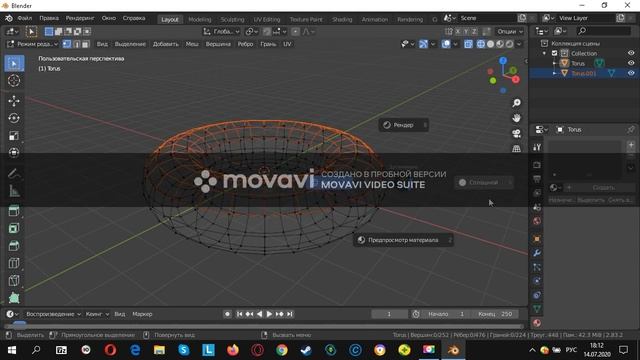Click the timeline horizontal scrollbar

point(263,326)
